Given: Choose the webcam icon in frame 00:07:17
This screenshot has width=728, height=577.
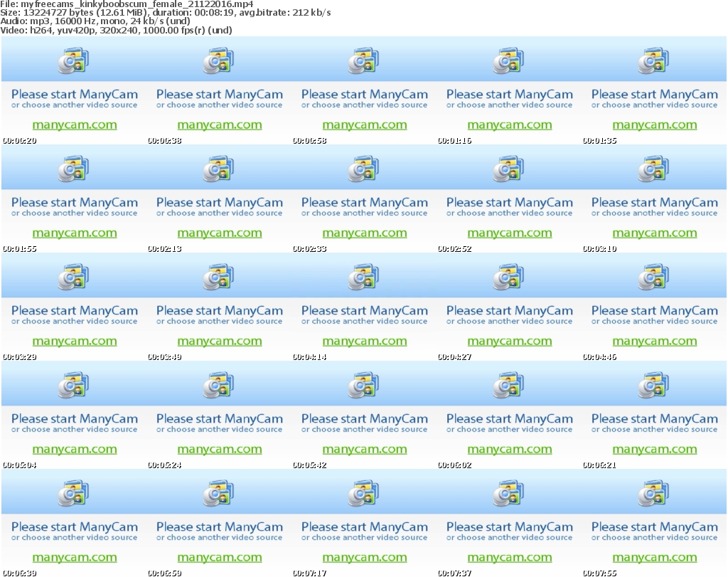Looking at the screenshot, I should 363,493.
